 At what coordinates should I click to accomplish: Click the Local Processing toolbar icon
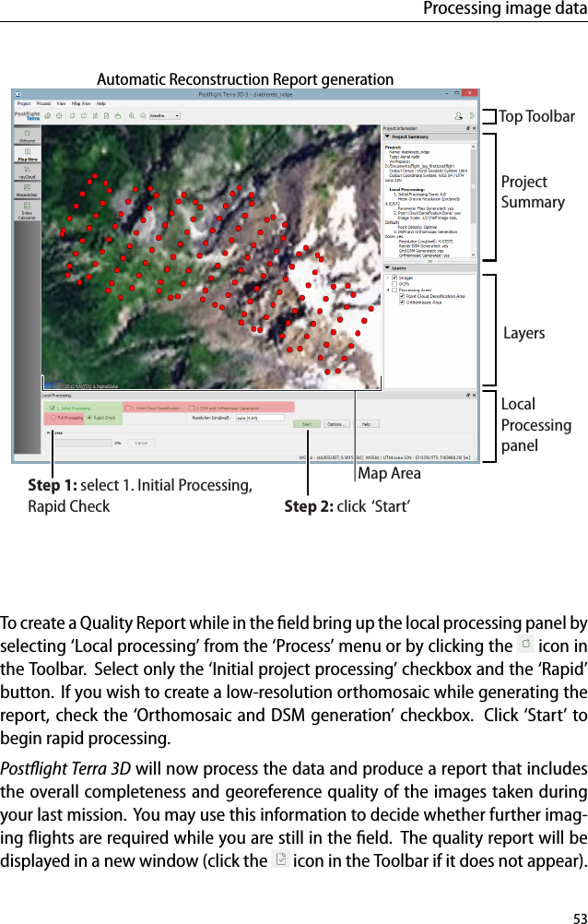[x=73, y=116]
